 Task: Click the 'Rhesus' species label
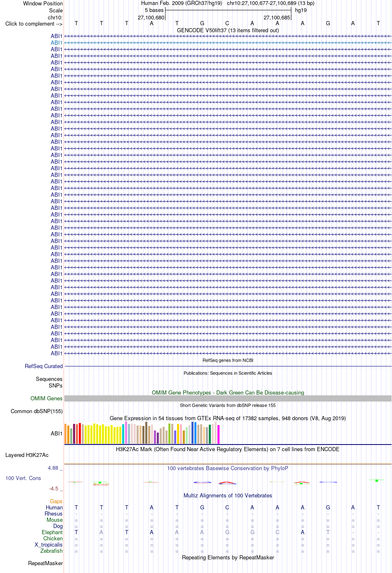tap(54, 514)
